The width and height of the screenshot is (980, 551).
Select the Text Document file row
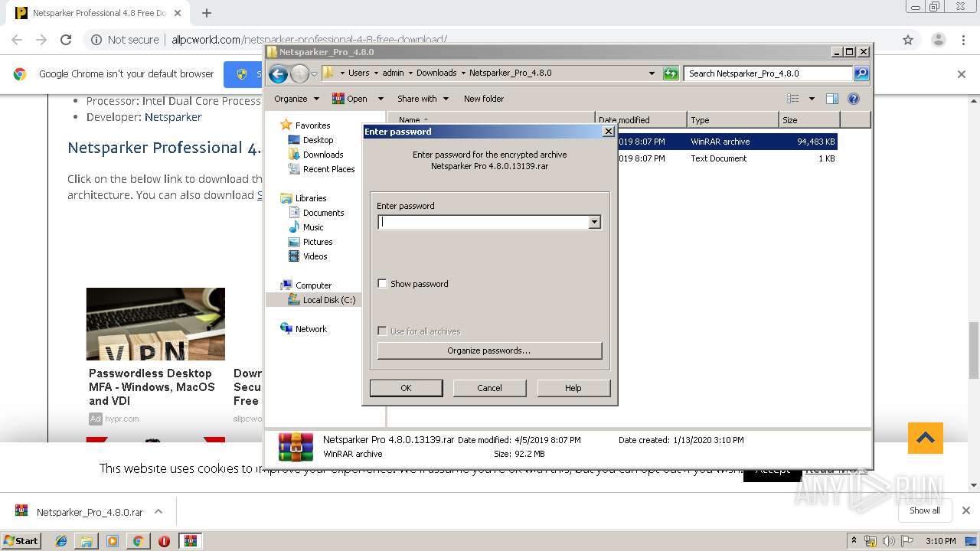pyautogui.click(x=727, y=158)
